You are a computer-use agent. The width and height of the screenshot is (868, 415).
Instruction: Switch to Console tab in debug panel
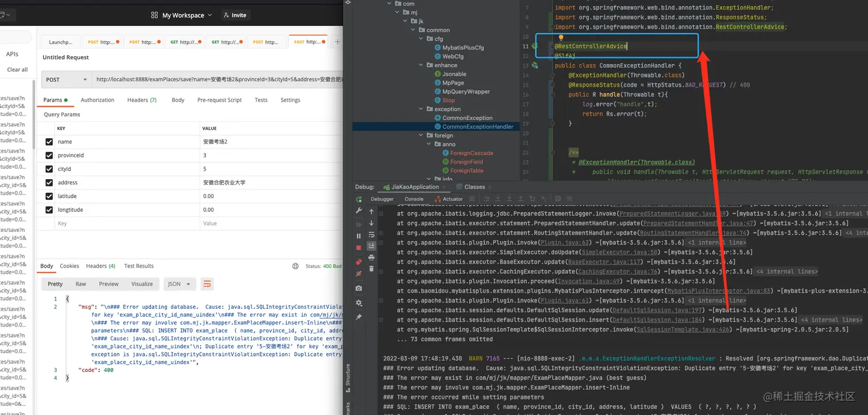coord(414,199)
